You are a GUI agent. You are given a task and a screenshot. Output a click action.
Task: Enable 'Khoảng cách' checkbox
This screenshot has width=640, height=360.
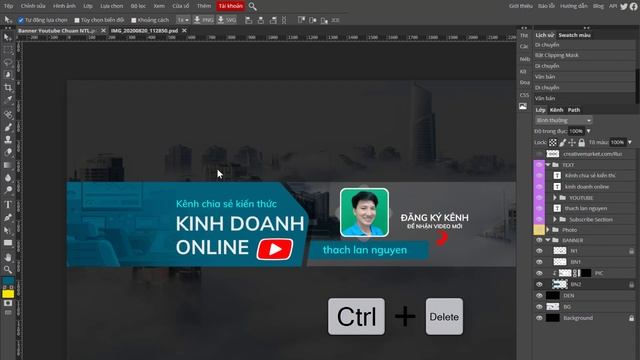tap(133, 20)
